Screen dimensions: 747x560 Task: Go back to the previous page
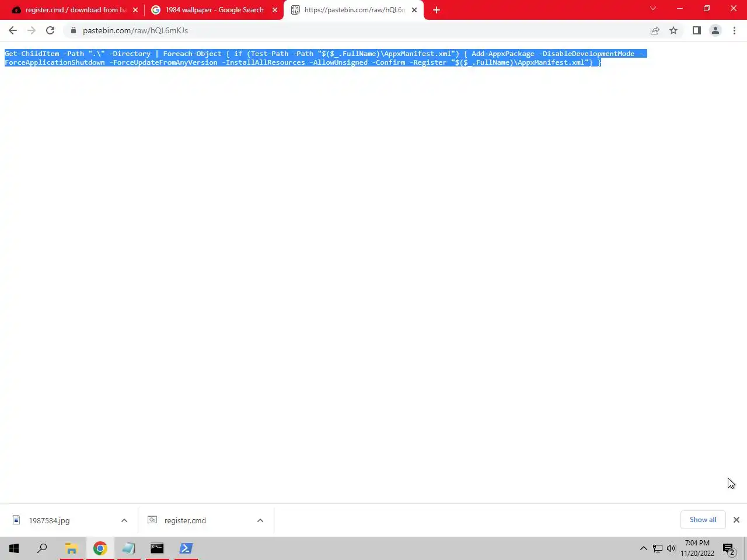coord(13,30)
